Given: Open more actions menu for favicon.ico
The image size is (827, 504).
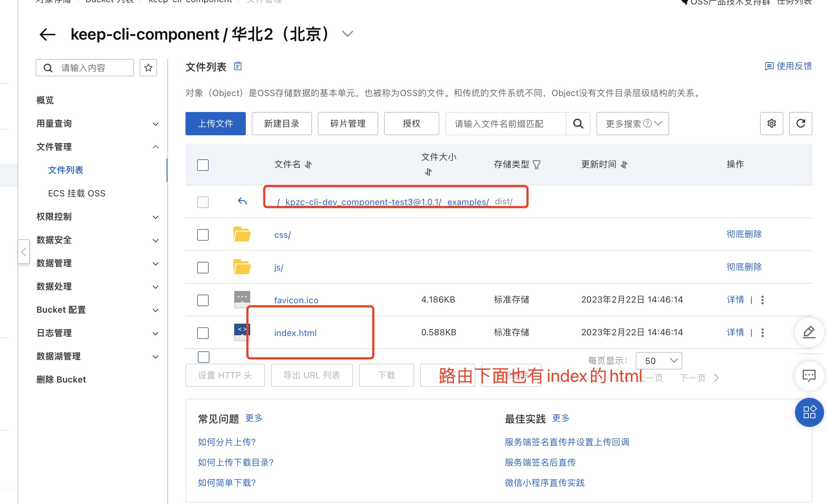Looking at the screenshot, I should point(762,300).
